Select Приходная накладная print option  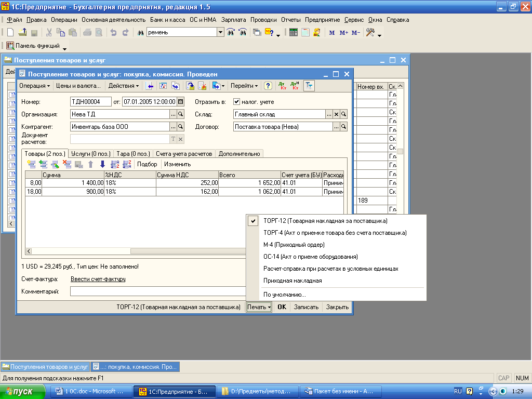coord(292,281)
